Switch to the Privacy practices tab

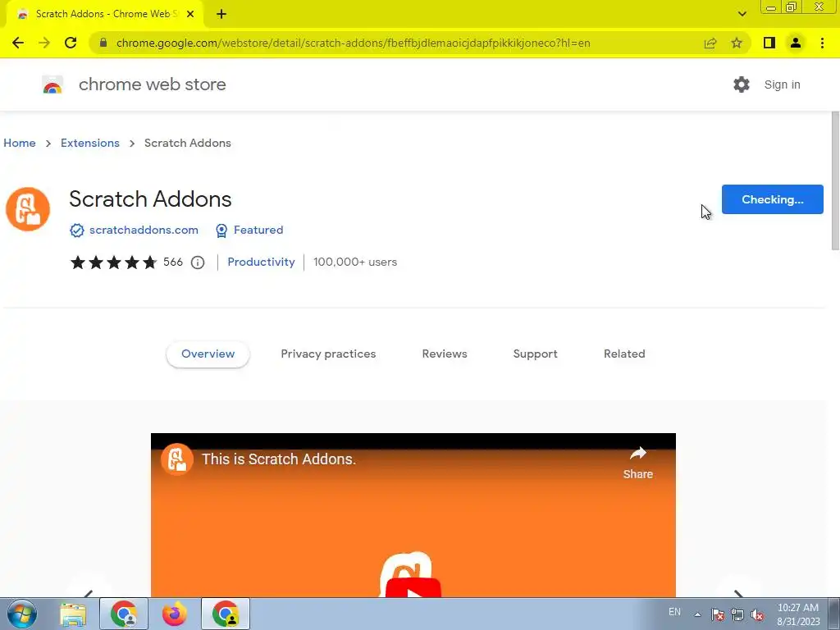pyautogui.click(x=328, y=354)
